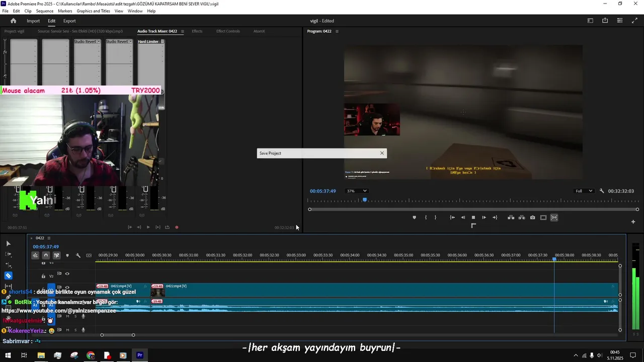Select the Track Select Forward tool
This screenshot has height=362, width=644.
coord(8,254)
